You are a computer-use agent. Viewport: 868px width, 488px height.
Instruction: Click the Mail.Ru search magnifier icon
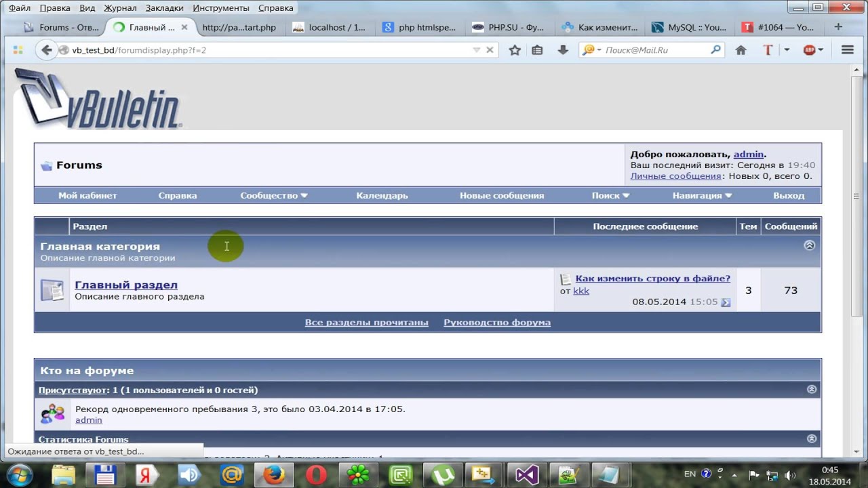715,50
